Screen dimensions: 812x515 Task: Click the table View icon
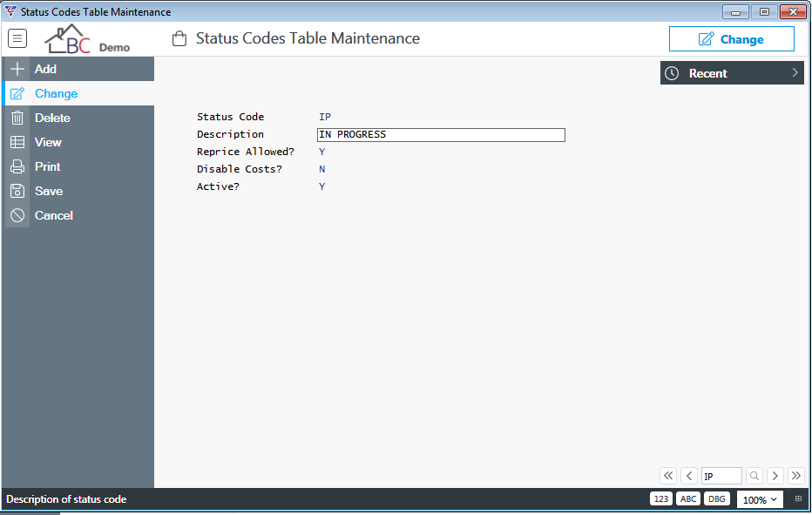point(17,143)
